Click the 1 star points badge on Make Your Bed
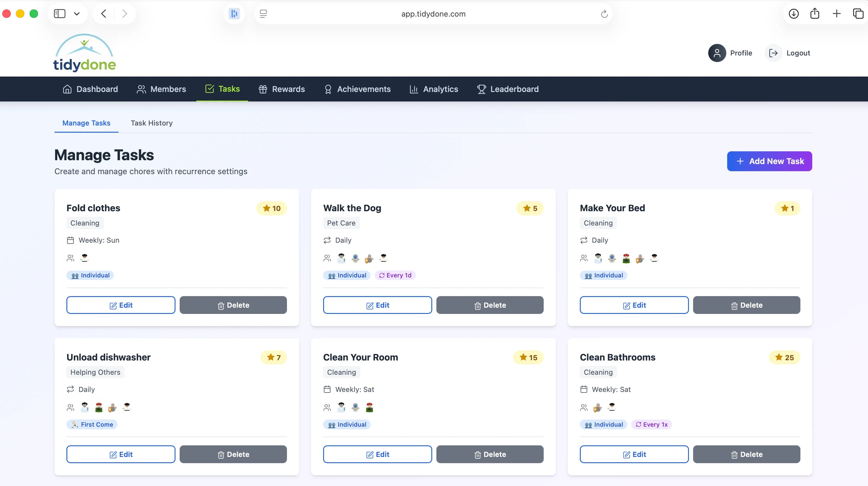Screen dimensions: 868x486 [x=787, y=208]
